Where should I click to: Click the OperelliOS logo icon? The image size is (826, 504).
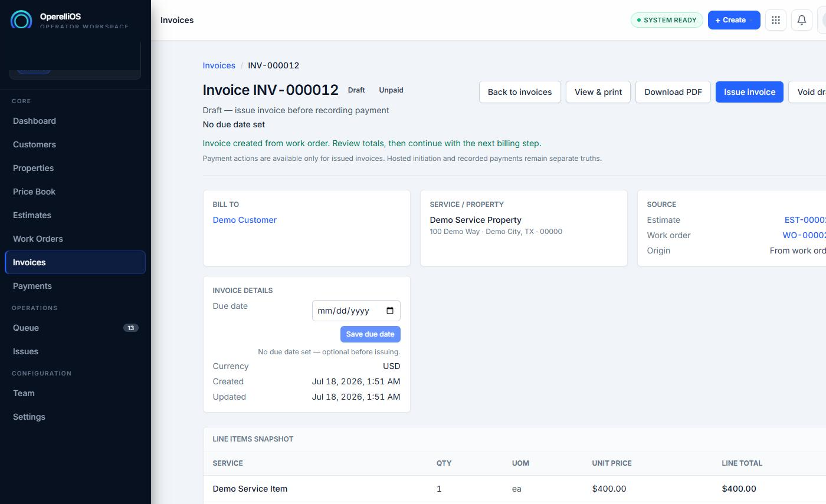pyautogui.click(x=21, y=20)
